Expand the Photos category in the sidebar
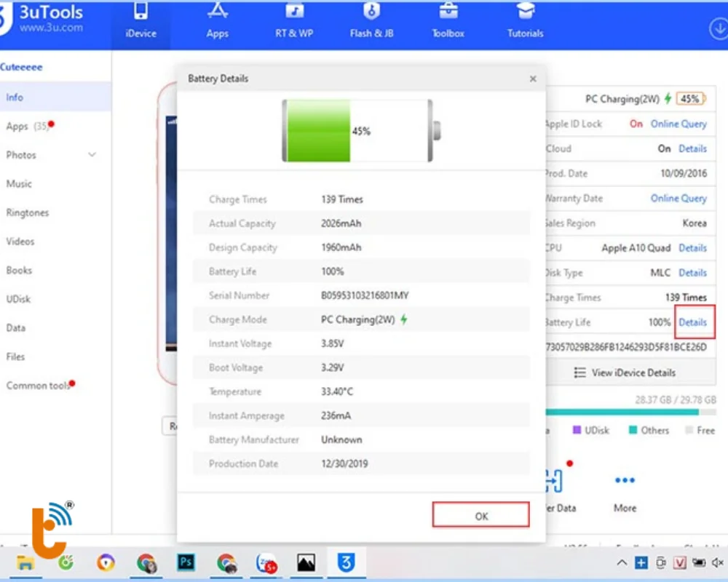Image resolution: width=728 pixels, height=582 pixels. (92, 154)
